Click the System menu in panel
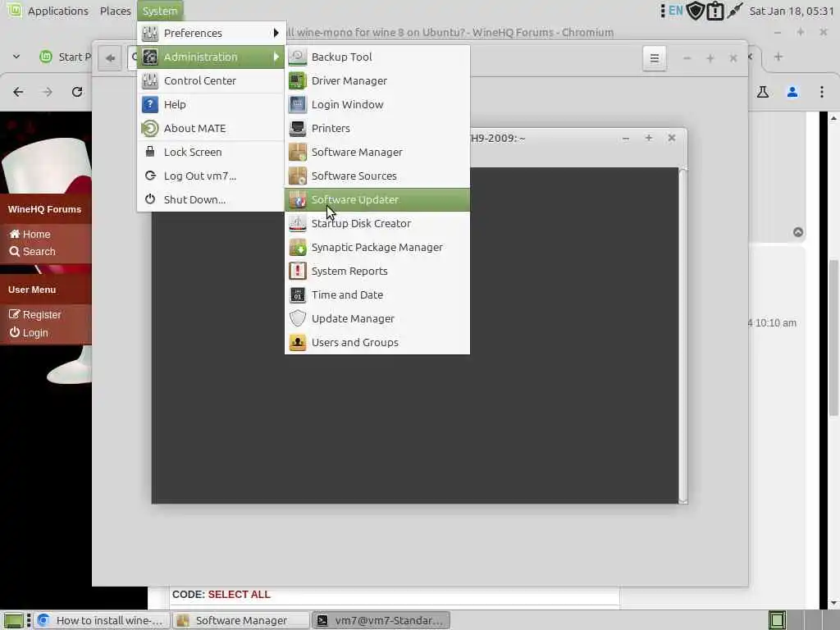Viewport: 840px width, 630px height. pyautogui.click(x=160, y=11)
